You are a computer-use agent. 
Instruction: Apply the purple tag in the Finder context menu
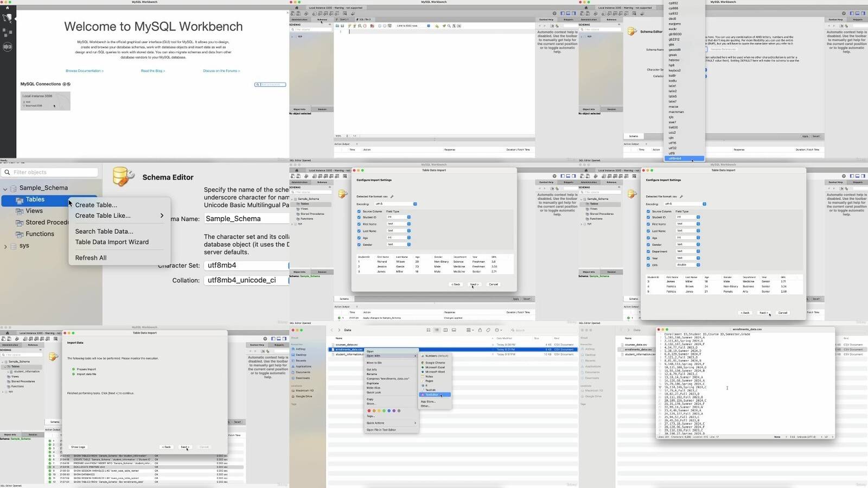[394, 411]
